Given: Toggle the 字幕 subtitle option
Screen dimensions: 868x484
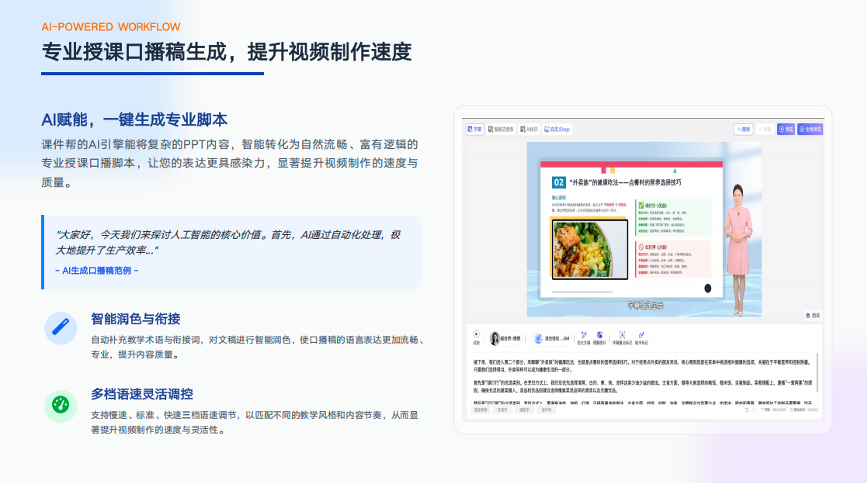Looking at the screenshot, I should pyautogui.click(x=476, y=130).
